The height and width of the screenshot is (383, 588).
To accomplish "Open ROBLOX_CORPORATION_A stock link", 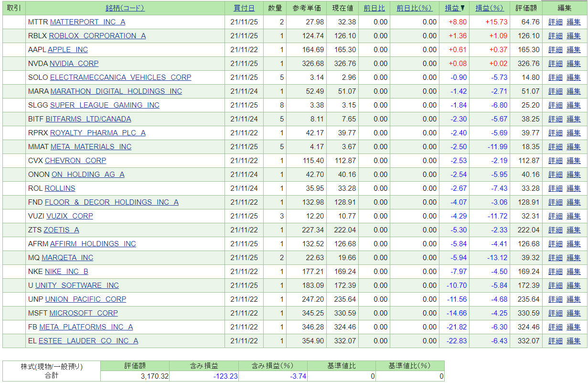I will [x=97, y=36].
